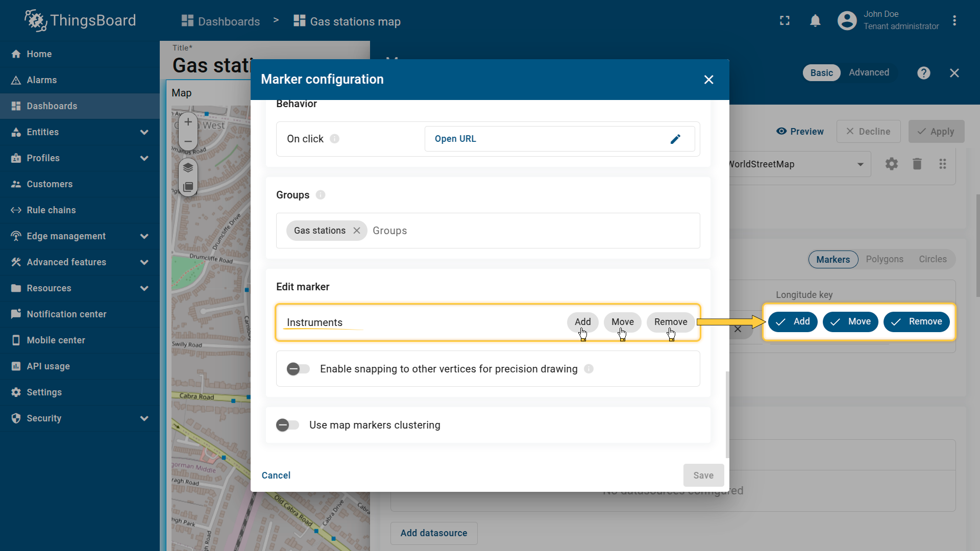Click the gear settings icon next to map layer

point(891,164)
